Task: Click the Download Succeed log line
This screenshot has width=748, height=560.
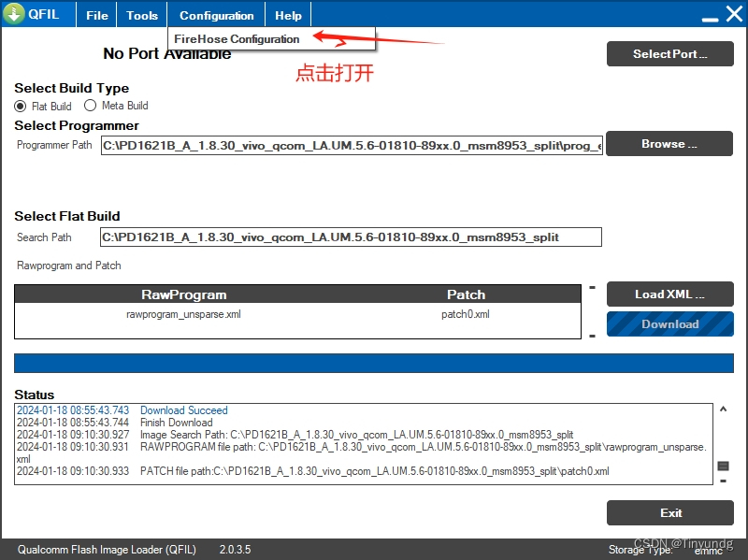Action: tap(183, 410)
